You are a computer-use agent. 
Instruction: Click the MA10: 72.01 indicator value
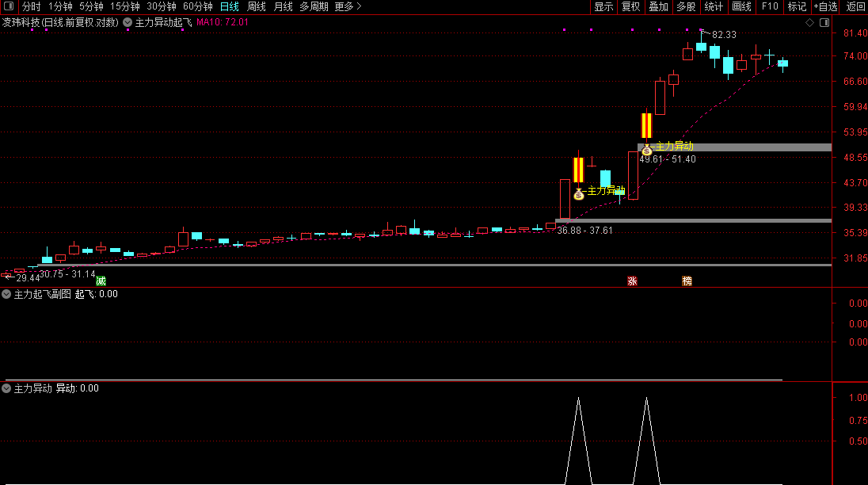pos(223,22)
